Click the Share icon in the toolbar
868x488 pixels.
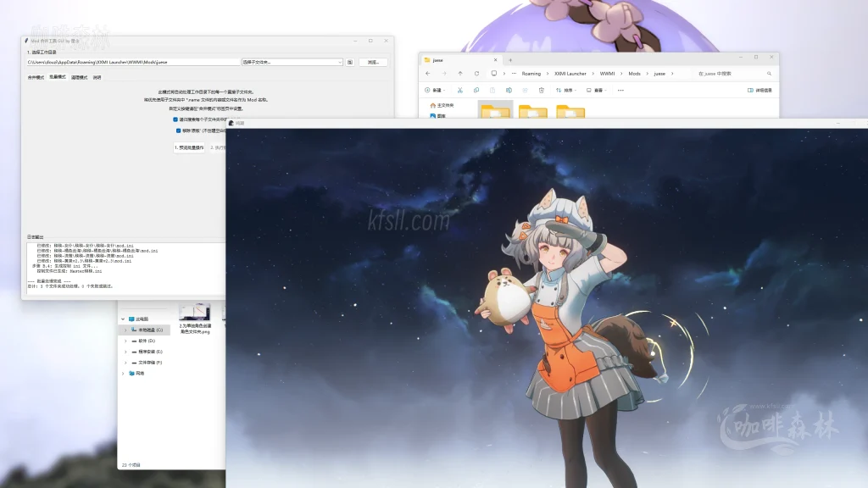pyautogui.click(x=525, y=90)
